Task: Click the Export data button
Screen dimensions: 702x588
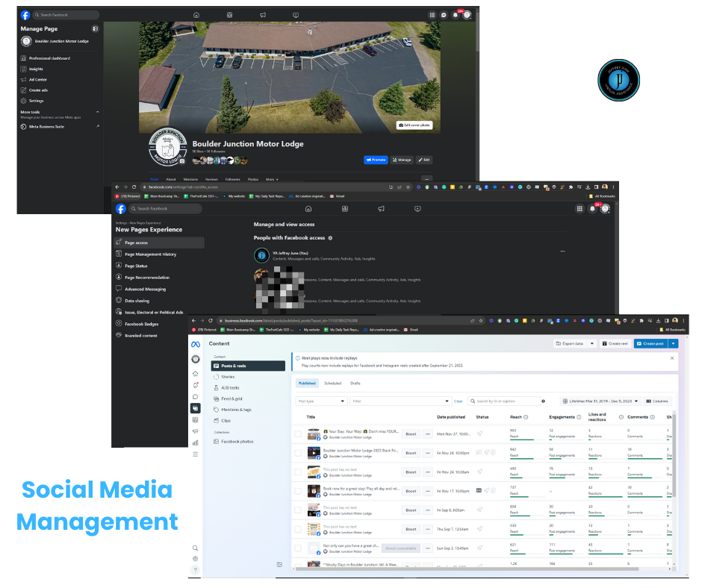Action: 570,344
